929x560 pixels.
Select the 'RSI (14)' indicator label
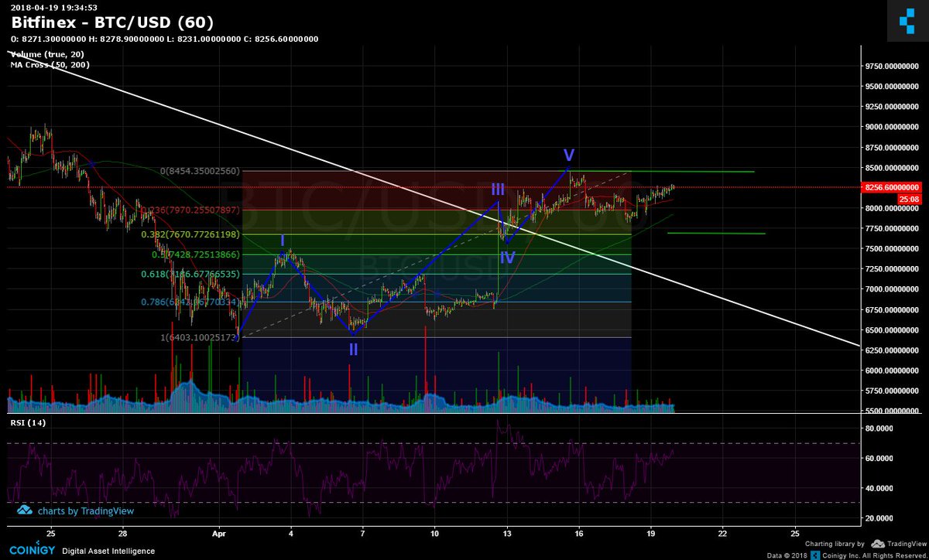pos(28,423)
